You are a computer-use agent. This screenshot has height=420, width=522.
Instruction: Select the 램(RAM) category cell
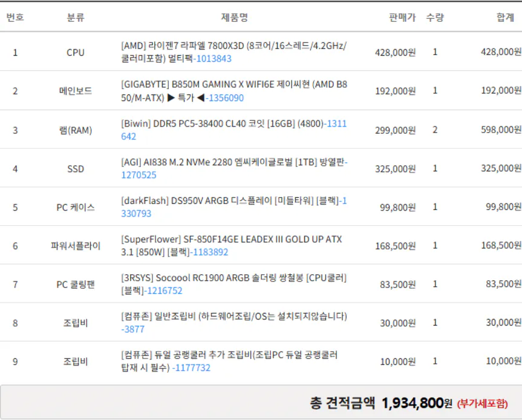point(76,130)
